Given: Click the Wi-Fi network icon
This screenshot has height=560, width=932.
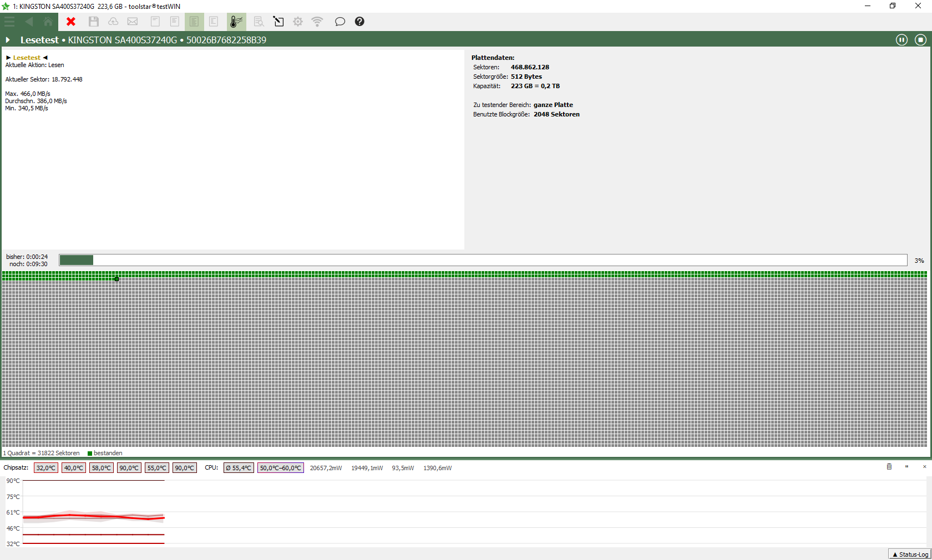Looking at the screenshot, I should coord(317,22).
